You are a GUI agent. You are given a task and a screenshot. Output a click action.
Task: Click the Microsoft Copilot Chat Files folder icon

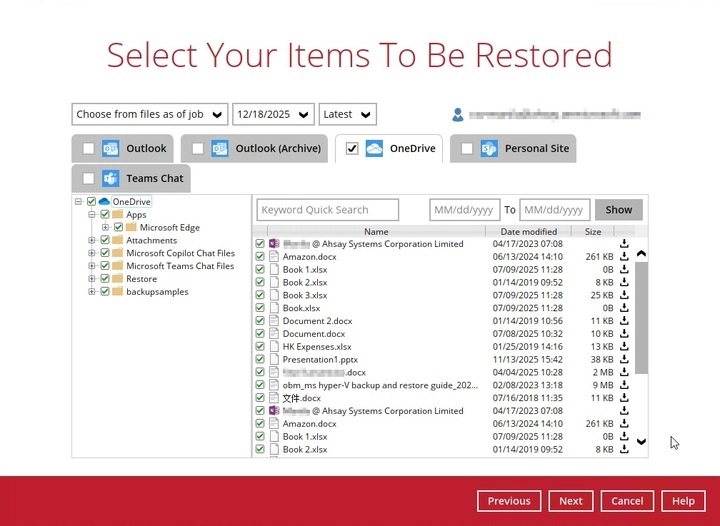coord(118,253)
